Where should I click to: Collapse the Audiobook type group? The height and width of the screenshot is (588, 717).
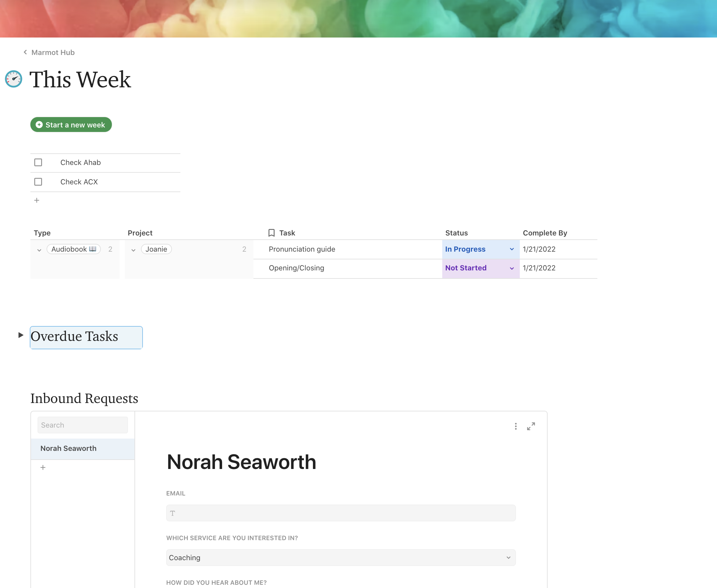coord(39,250)
